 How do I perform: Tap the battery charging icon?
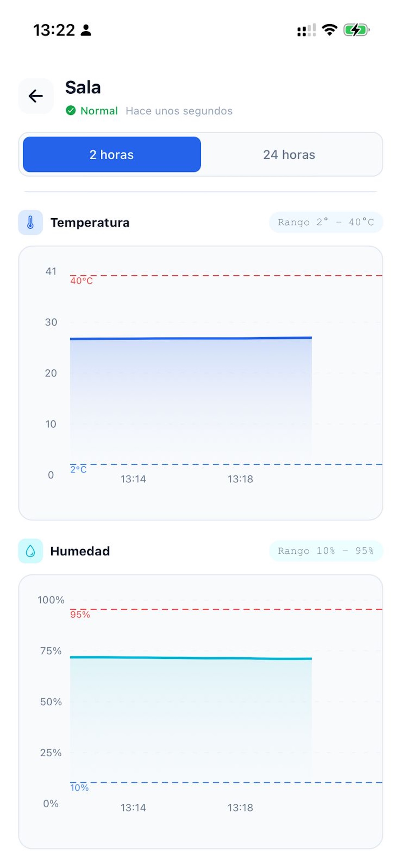click(356, 30)
